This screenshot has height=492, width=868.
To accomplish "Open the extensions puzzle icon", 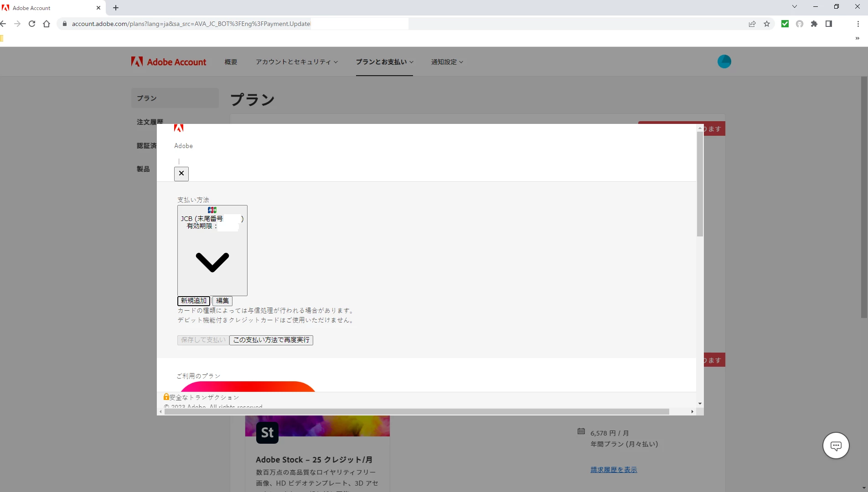I will [814, 24].
